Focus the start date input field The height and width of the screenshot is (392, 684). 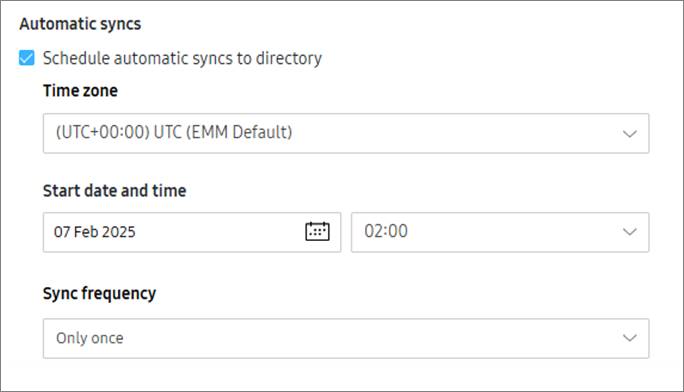click(x=192, y=232)
